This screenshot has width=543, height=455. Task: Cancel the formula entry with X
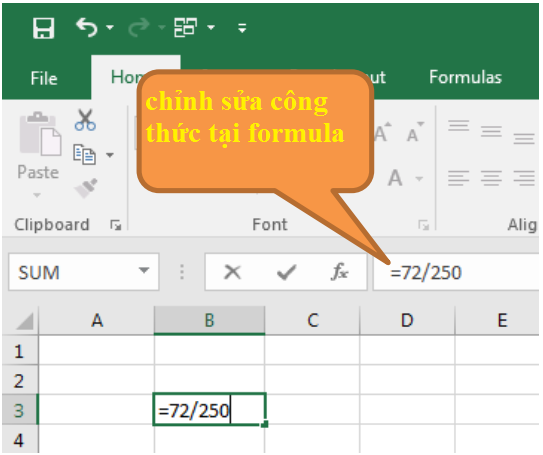coord(233,272)
